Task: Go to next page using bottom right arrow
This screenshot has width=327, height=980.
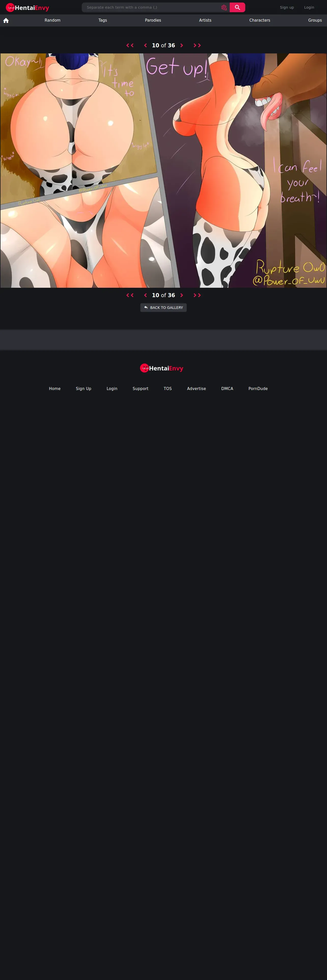Action: (x=182, y=295)
